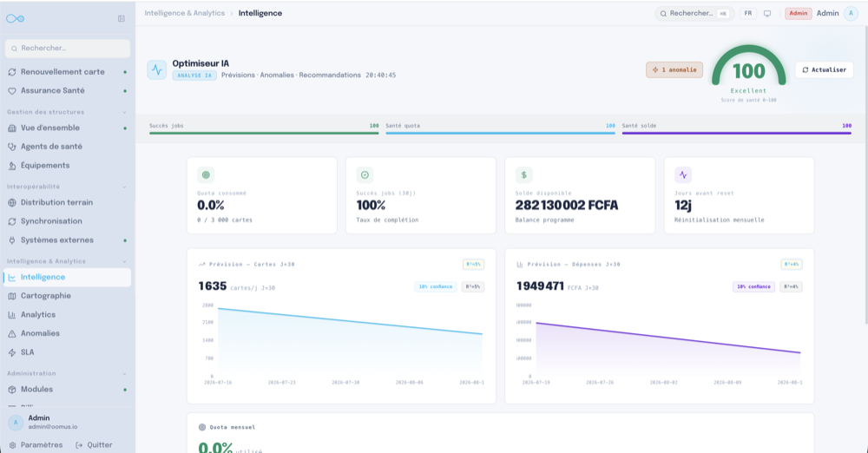This screenshot has width=868, height=453.
Task: Click the 1949471 FCFA forecast value
Action: tap(540, 286)
